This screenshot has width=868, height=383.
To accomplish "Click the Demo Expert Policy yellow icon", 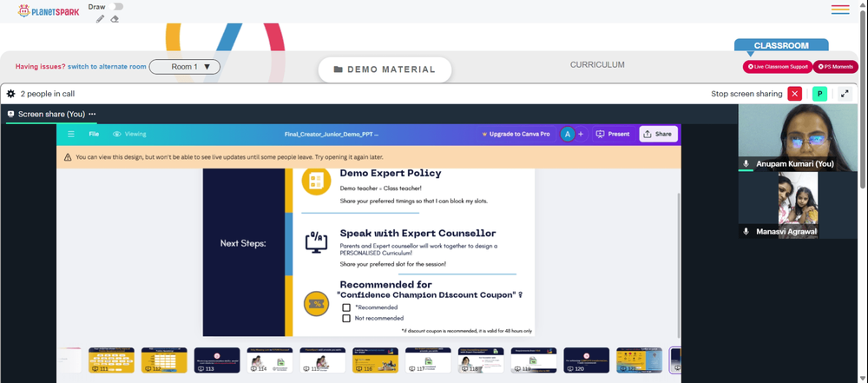I will (x=316, y=180).
